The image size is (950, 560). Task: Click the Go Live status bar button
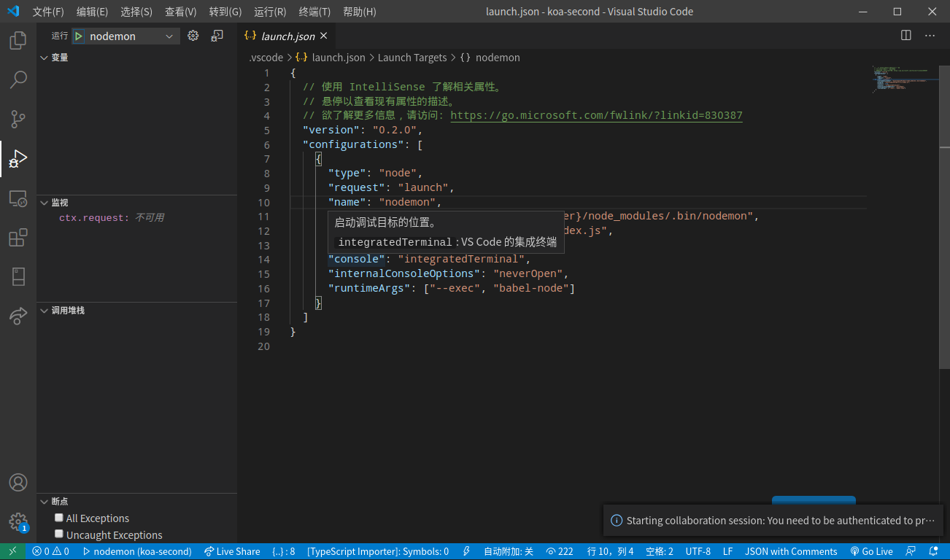coord(872,551)
